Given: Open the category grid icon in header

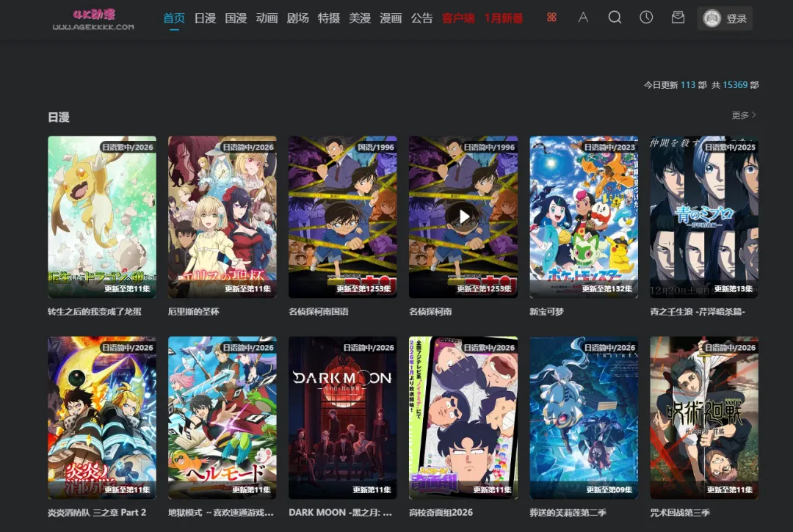Looking at the screenshot, I should click(551, 18).
